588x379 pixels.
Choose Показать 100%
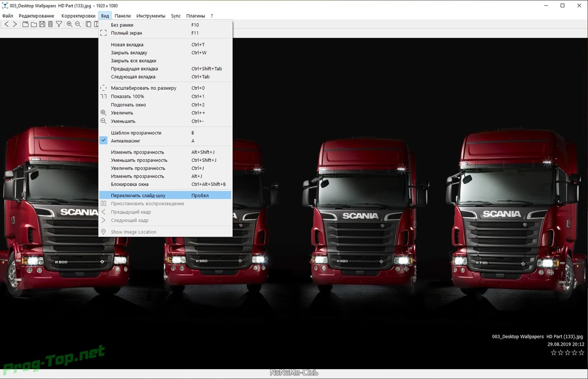coord(165,97)
